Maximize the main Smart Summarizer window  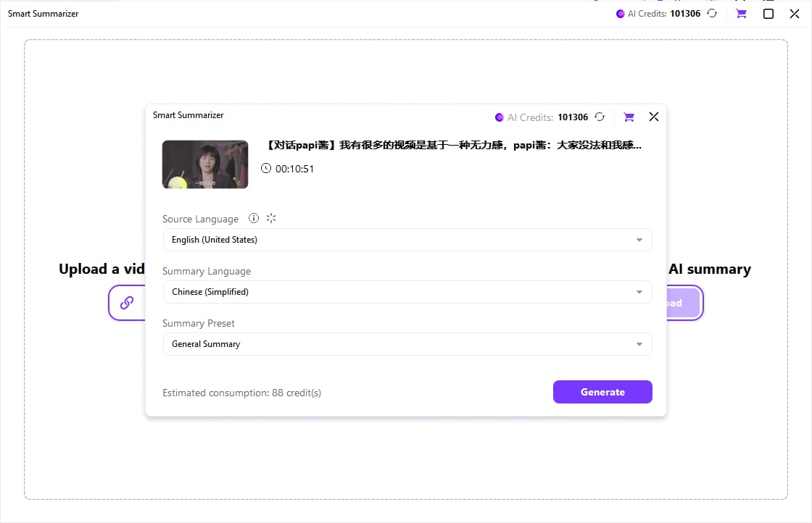768,13
